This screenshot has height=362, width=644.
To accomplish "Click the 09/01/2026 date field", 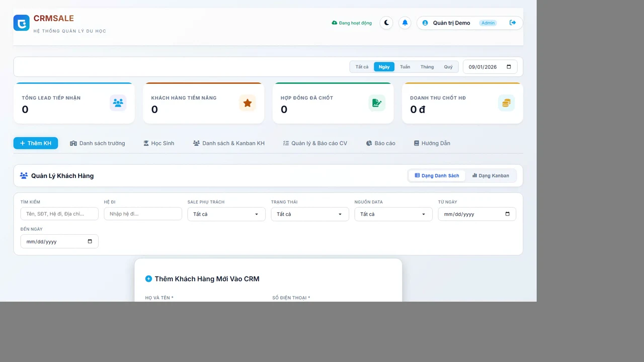I will coord(490,67).
